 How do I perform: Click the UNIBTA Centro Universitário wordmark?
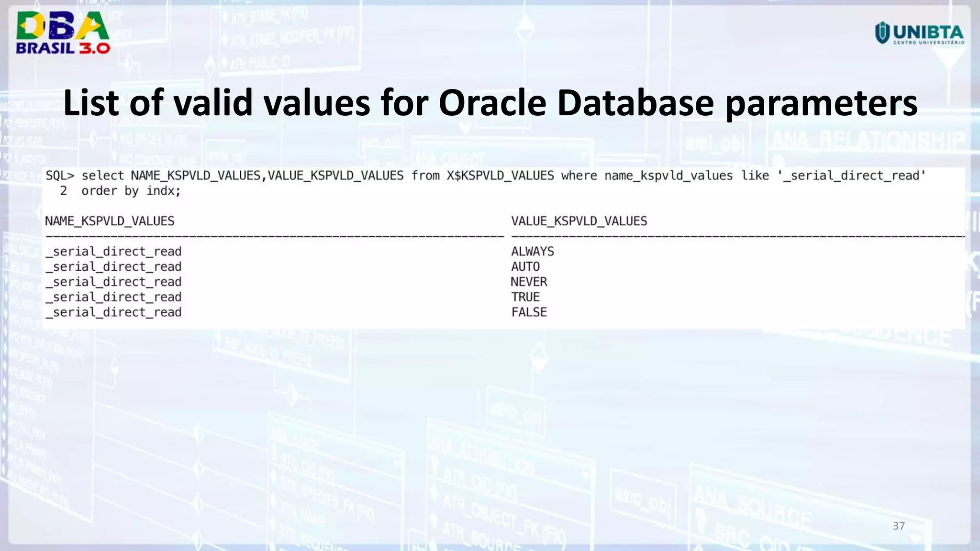[x=928, y=34]
